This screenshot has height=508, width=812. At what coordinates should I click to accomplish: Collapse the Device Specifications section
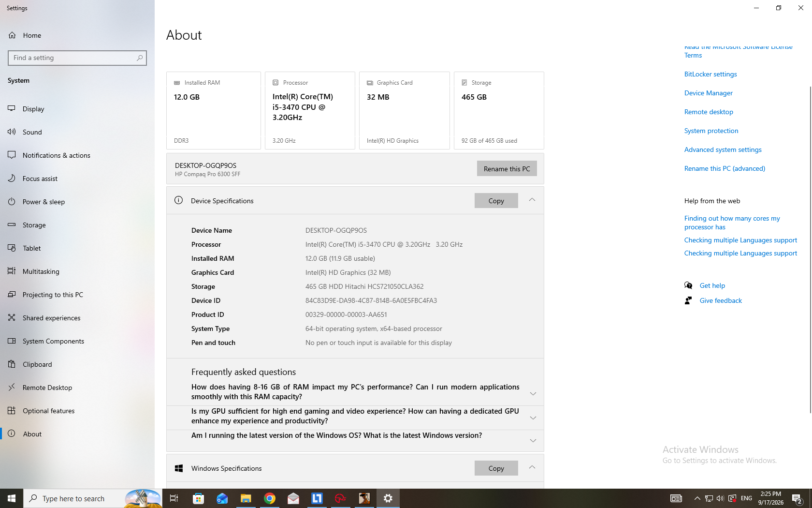tap(532, 200)
